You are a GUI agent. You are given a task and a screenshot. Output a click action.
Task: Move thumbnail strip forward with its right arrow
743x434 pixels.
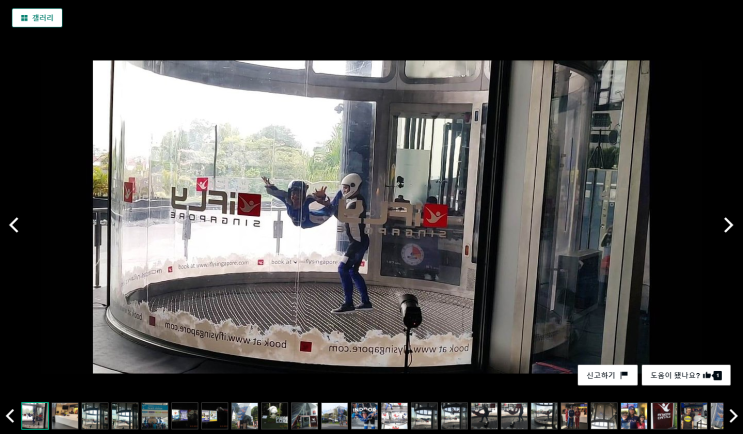[x=733, y=416]
